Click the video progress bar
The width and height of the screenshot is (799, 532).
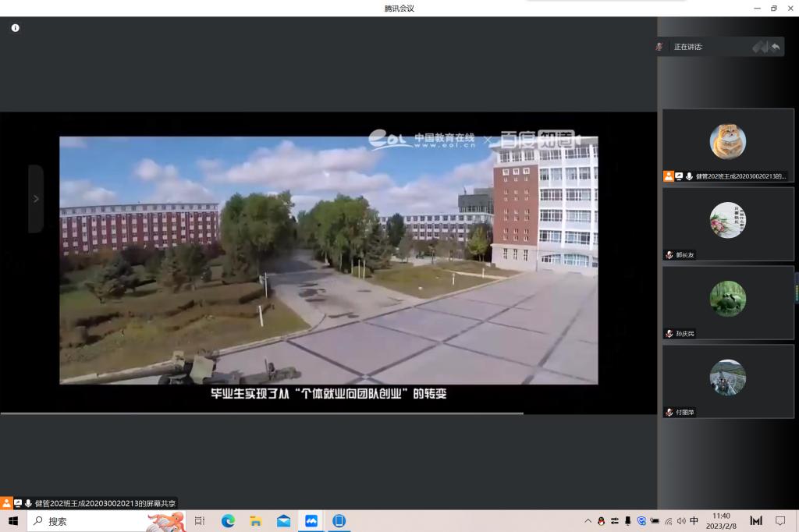pos(261,413)
